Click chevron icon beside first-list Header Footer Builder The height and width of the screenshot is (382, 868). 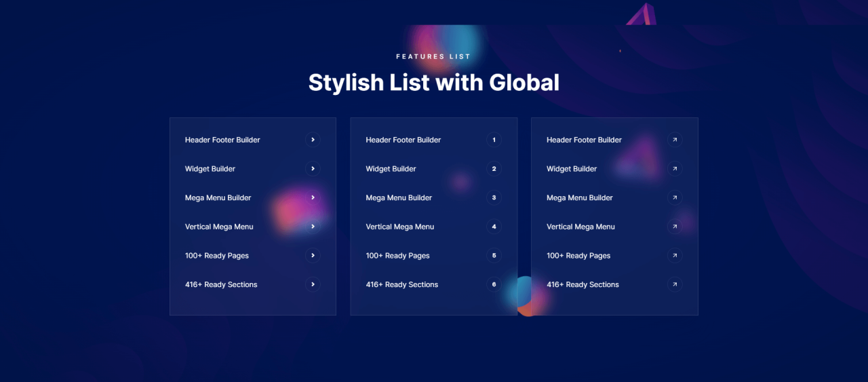click(313, 140)
